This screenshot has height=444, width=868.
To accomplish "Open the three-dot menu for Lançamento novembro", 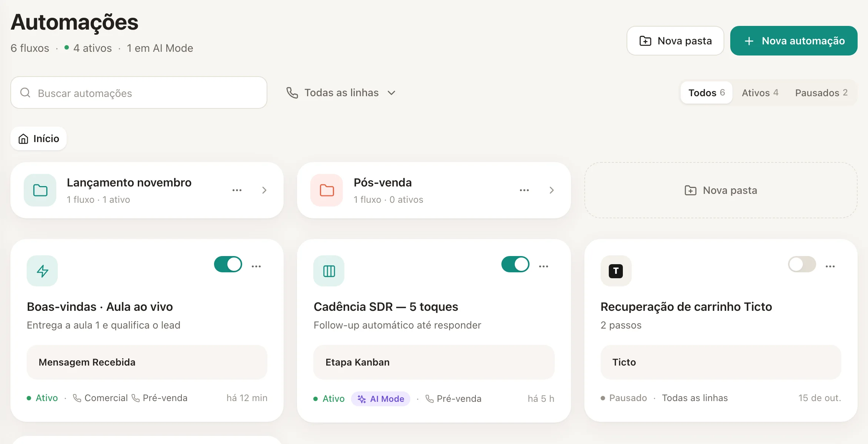I will [237, 190].
